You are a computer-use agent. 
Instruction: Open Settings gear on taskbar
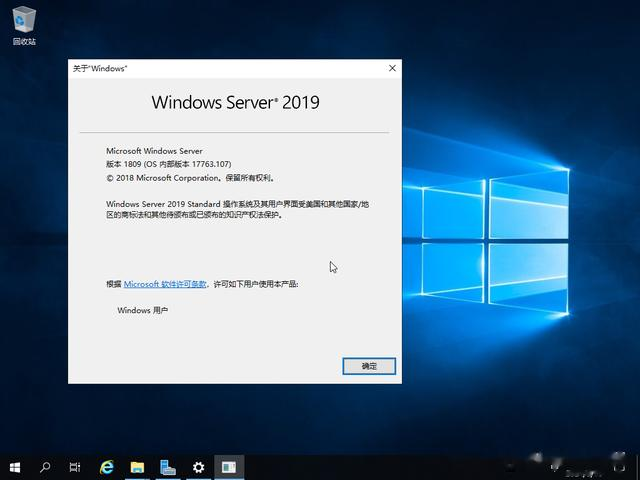click(198, 467)
